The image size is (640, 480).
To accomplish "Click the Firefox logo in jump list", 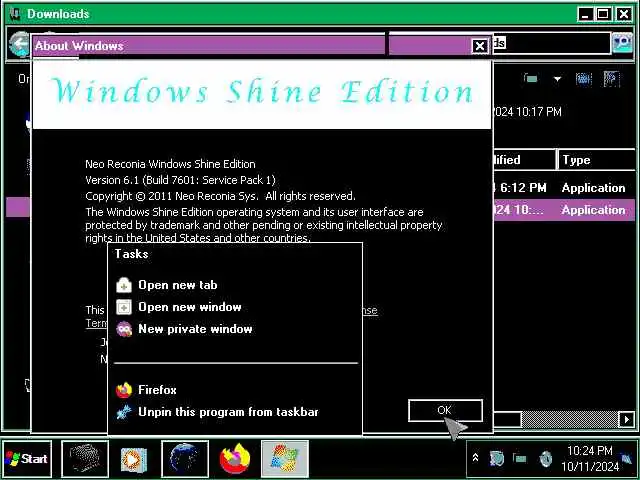I will pos(124,390).
